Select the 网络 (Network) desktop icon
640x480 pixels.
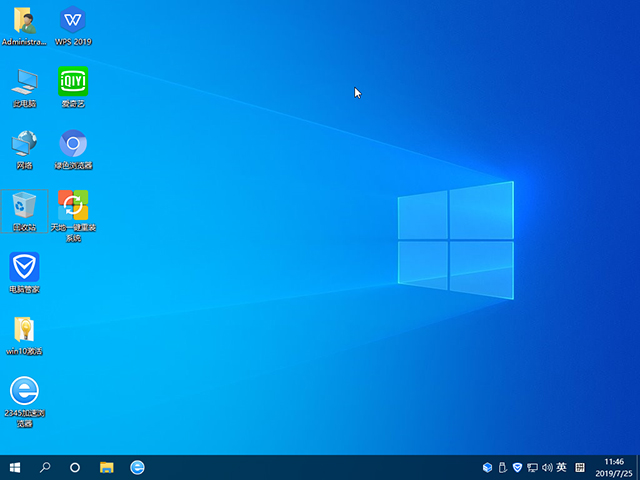(x=24, y=150)
